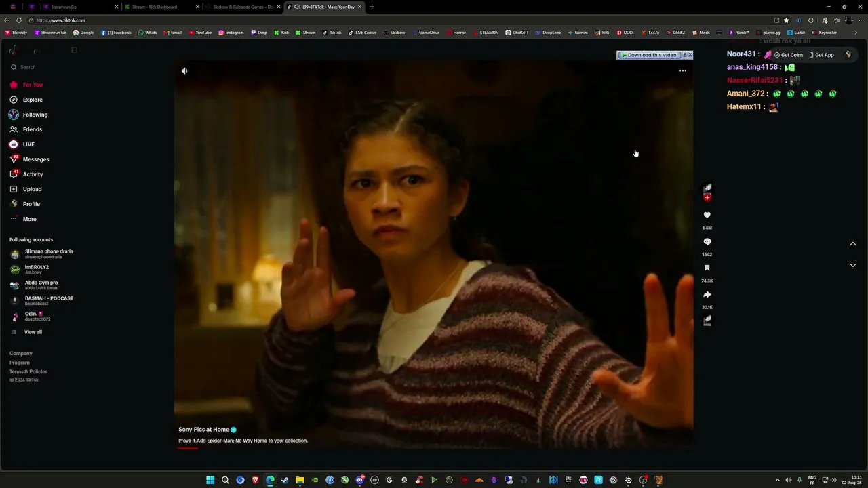This screenshot has width=868, height=488.
Task: Open the Upload page
Action: click(26, 189)
